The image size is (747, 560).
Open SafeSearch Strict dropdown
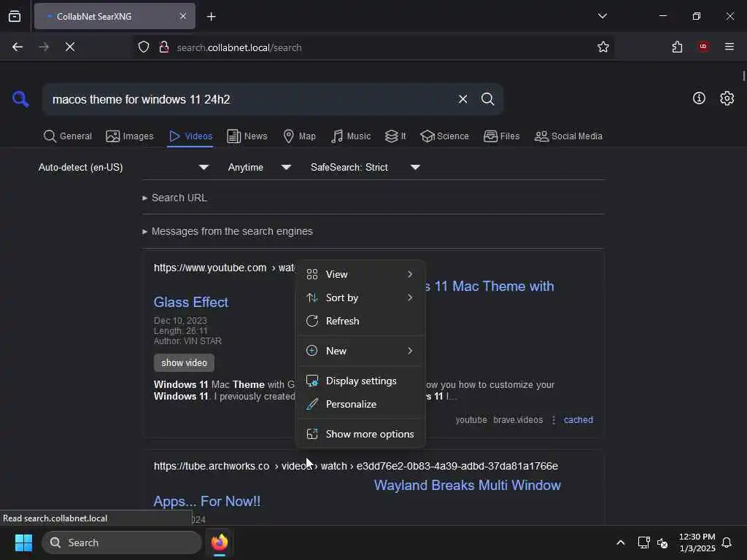(x=365, y=167)
